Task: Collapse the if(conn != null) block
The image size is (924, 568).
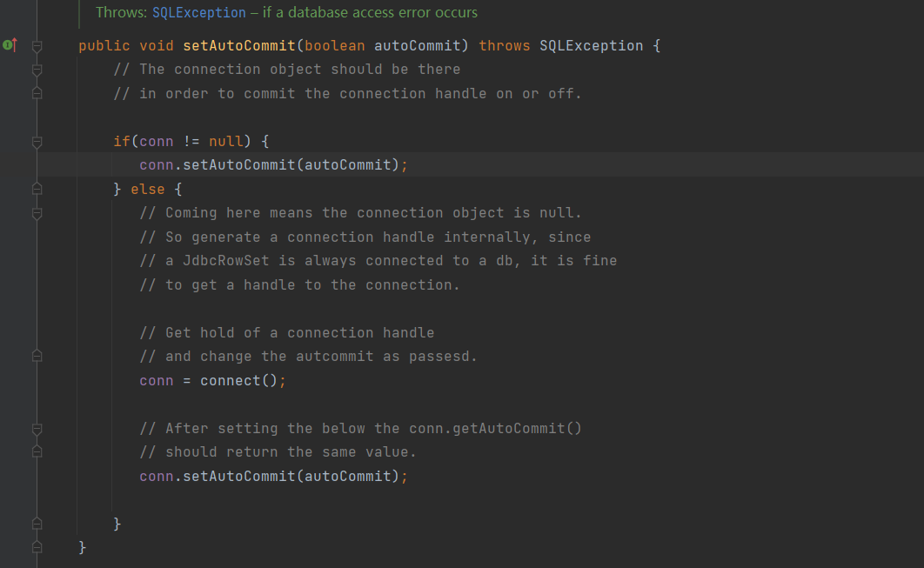Action: (x=37, y=141)
